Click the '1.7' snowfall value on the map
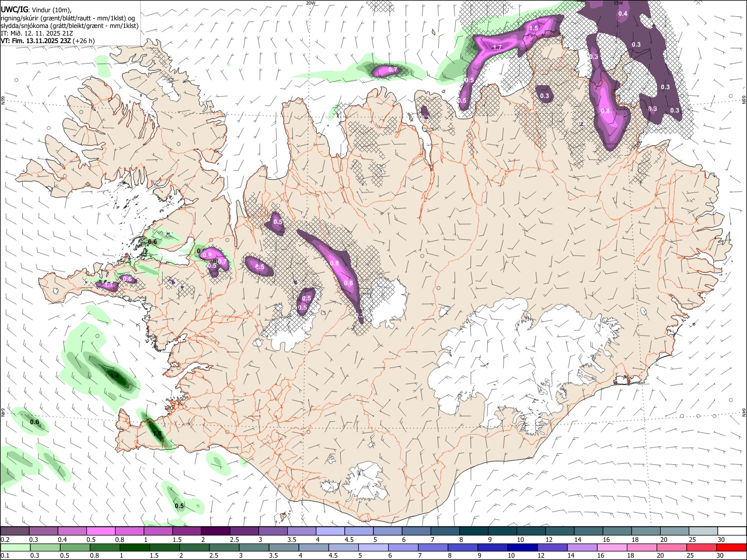Screen dimensions: 747x560 (x=497, y=47)
